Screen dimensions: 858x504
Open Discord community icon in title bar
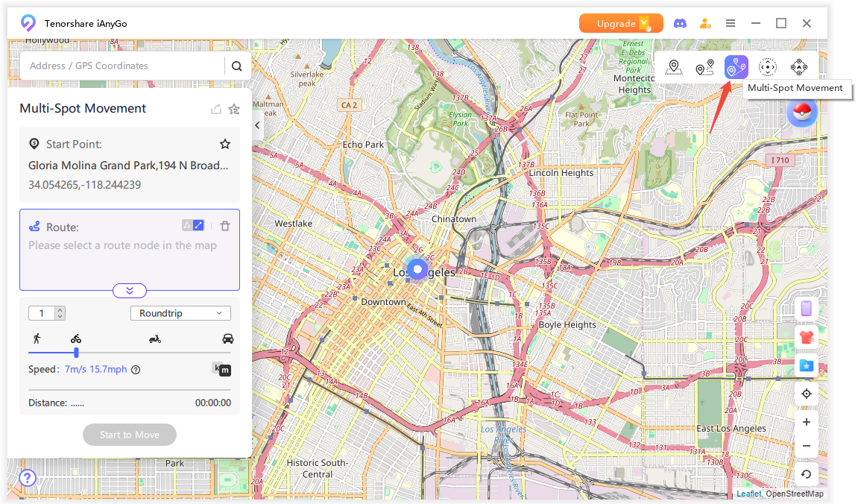pos(679,24)
